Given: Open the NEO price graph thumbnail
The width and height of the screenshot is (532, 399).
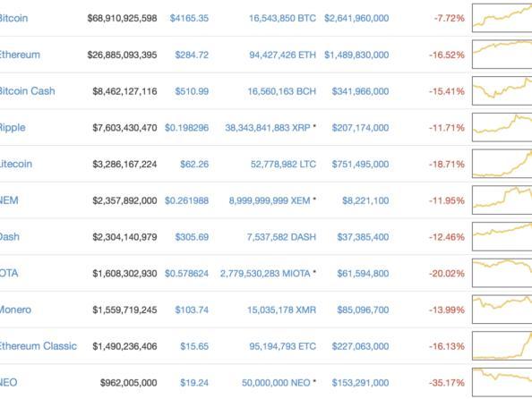Looking at the screenshot, I should click(x=502, y=382).
